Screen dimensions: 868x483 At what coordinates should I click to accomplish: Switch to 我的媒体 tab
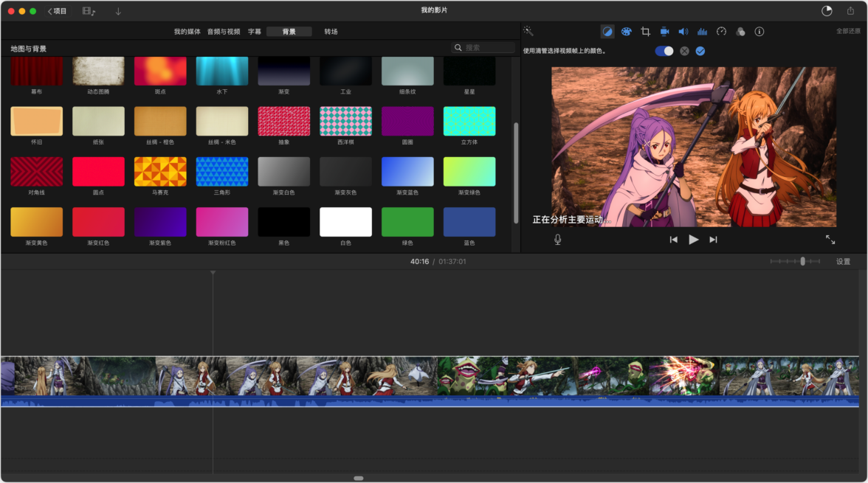point(187,32)
